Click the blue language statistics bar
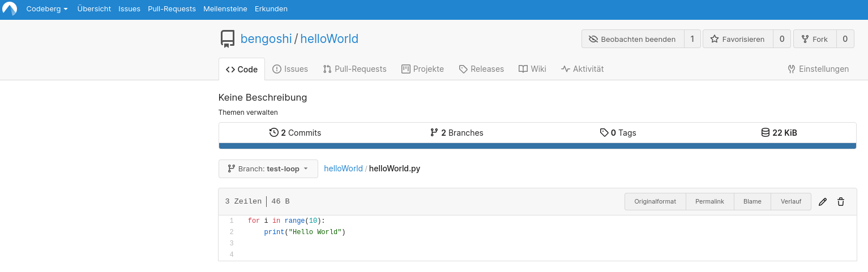Screen dimensions: 868x272 [x=537, y=146]
